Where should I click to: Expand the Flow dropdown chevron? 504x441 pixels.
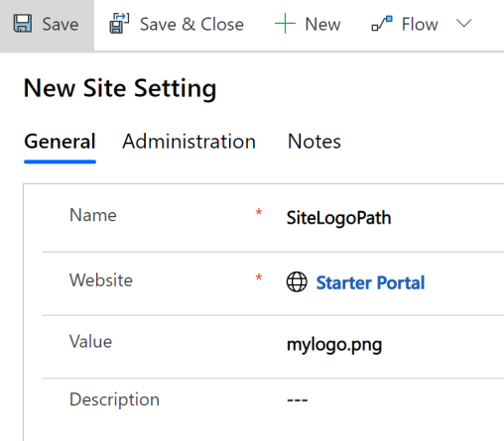[463, 24]
